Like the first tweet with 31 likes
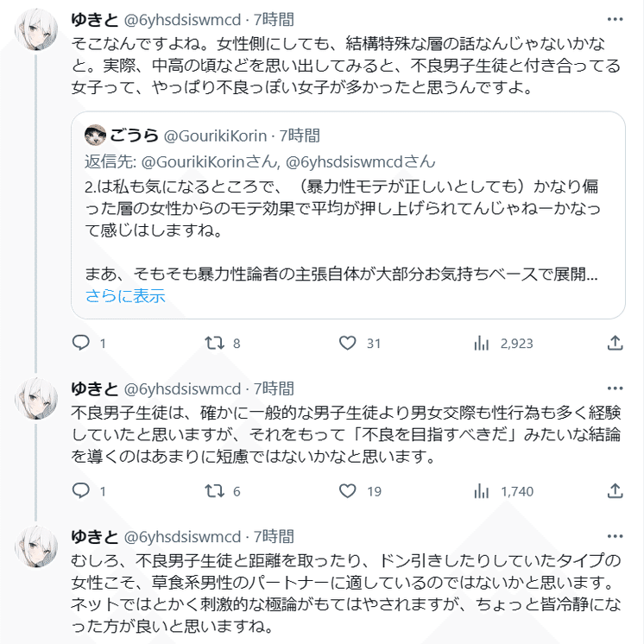Screen dimensions: 644x644 347,343
